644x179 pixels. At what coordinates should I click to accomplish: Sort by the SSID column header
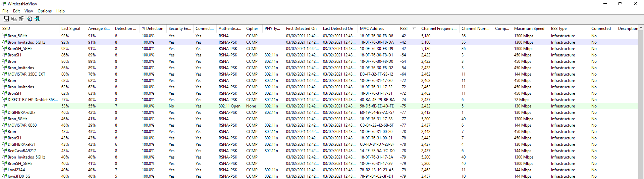pos(30,29)
